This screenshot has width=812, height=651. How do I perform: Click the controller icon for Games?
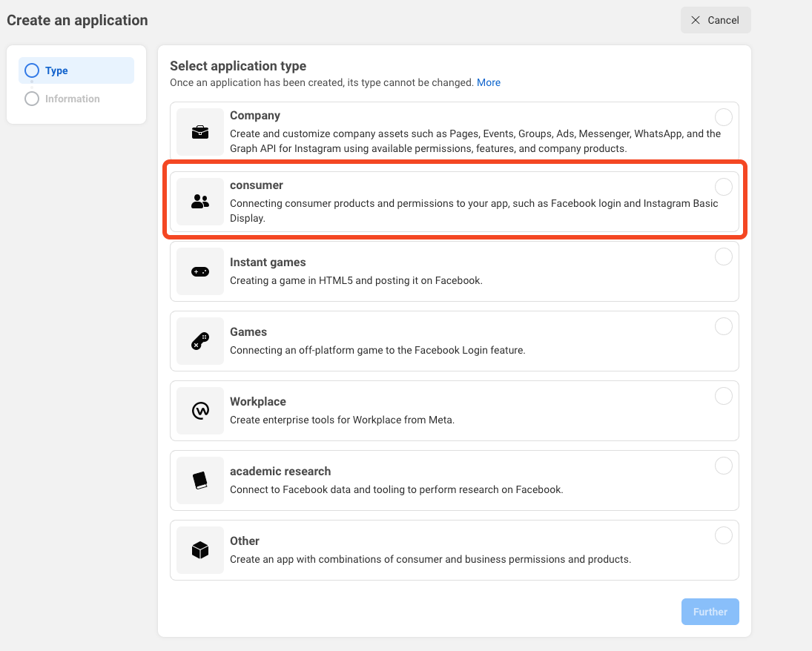pos(200,341)
